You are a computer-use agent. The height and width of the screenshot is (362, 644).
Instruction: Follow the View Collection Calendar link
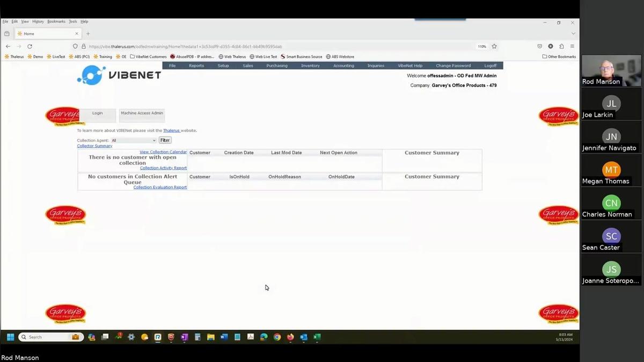pos(163,152)
